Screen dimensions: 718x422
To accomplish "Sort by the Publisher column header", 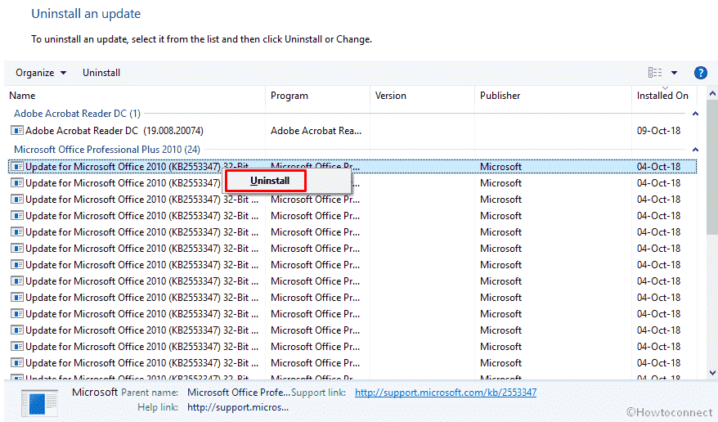I will point(500,96).
